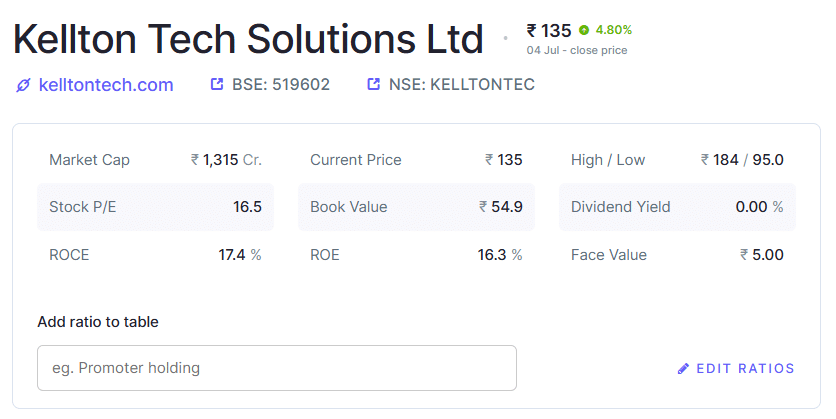This screenshot has width=836, height=419.
Task: Click the High / Low ratio entry
Action: (677, 160)
